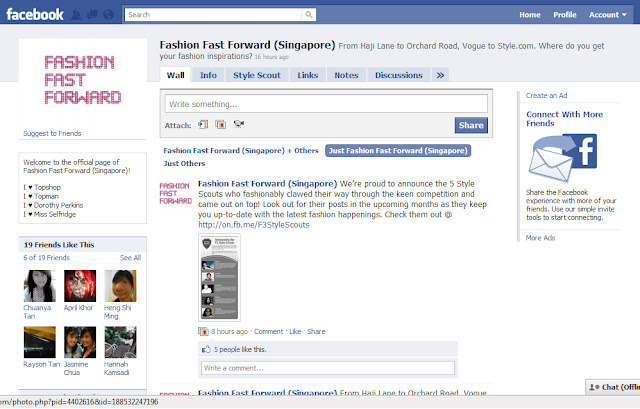Switch to the Info tab
The height and width of the screenshot is (409, 640).
pyautogui.click(x=208, y=75)
